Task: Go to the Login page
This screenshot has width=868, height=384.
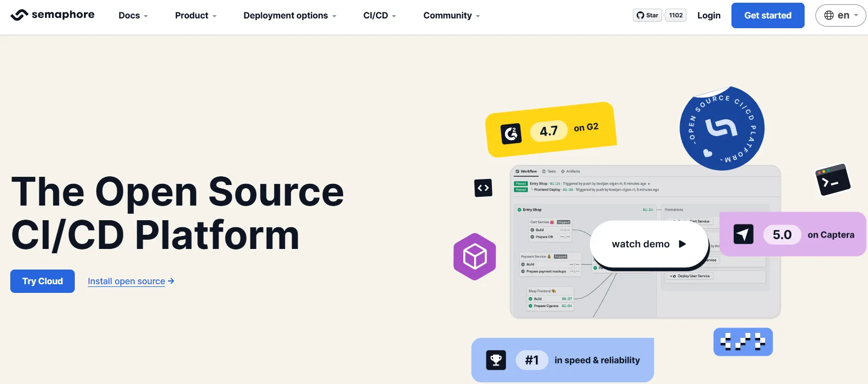Action: click(709, 15)
